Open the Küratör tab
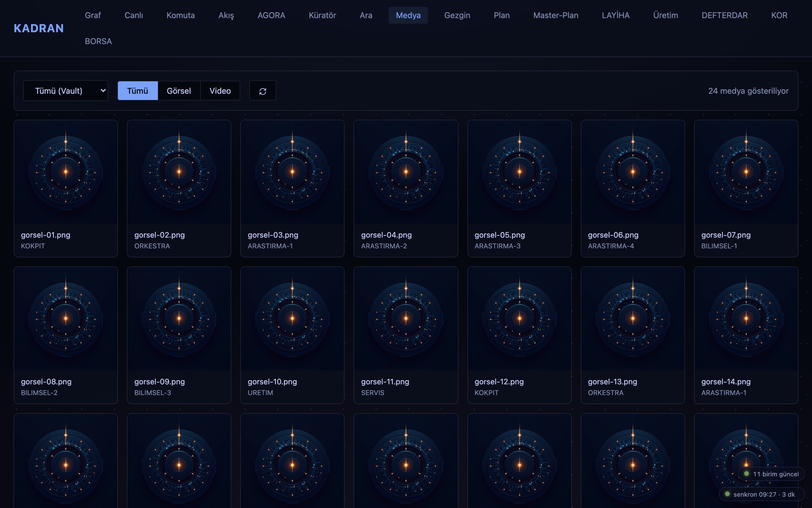Screen dimensions: 812x508 pyautogui.click(x=322, y=15)
